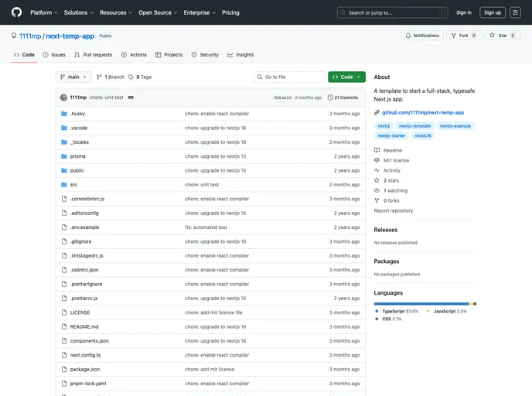
Task: Click the Sign up button
Action: click(492, 12)
